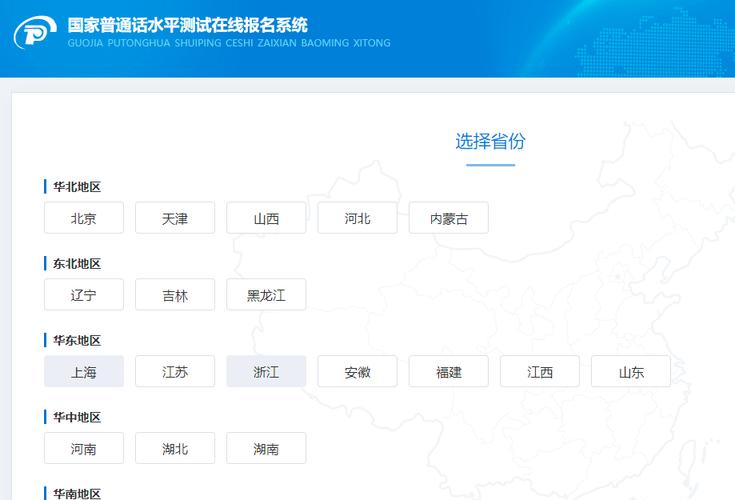Viewport: 735px width, 500px height.
Task: Select 吉林 province
Action: pyautogui.click(x=175, y=295)
